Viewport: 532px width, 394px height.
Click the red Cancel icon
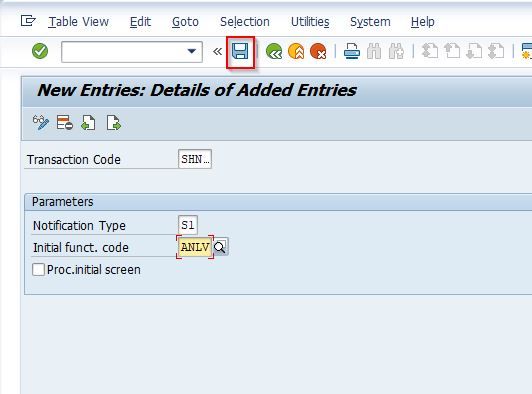[x=318, y=52]
